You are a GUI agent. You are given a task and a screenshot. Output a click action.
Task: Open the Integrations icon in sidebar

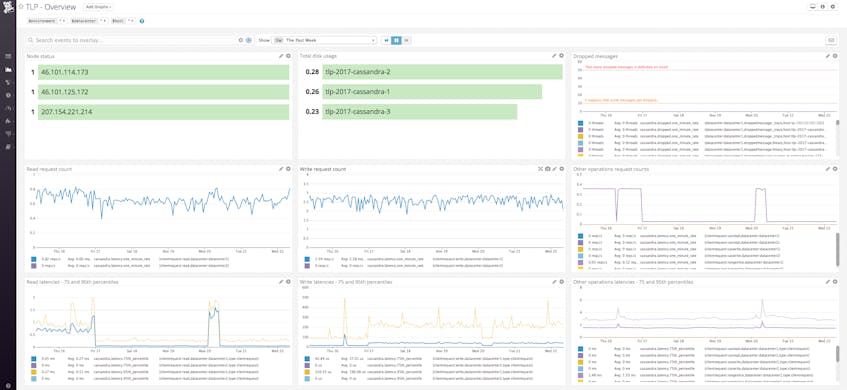(x=8, y=121)
